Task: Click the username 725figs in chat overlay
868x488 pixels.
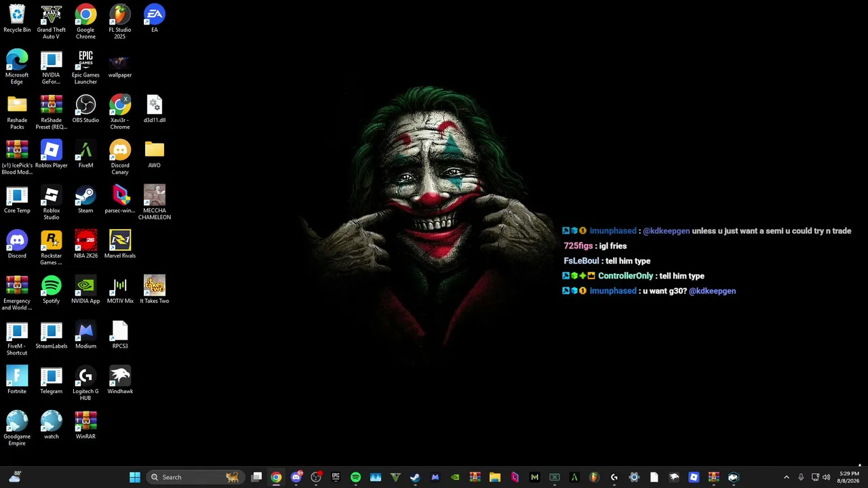Action: (x=578, y=246)
